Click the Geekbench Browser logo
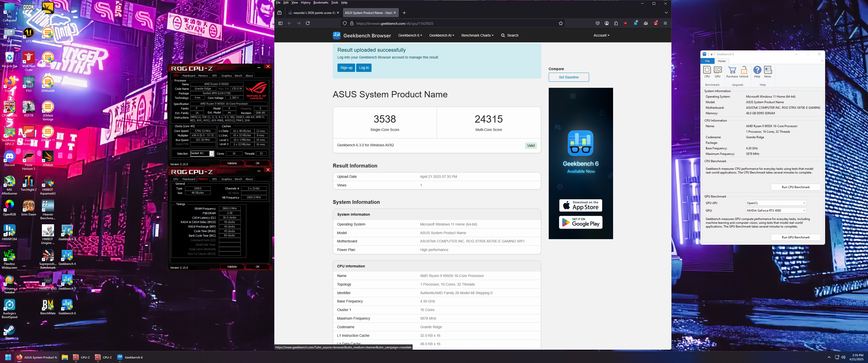 tap(361, 35)
